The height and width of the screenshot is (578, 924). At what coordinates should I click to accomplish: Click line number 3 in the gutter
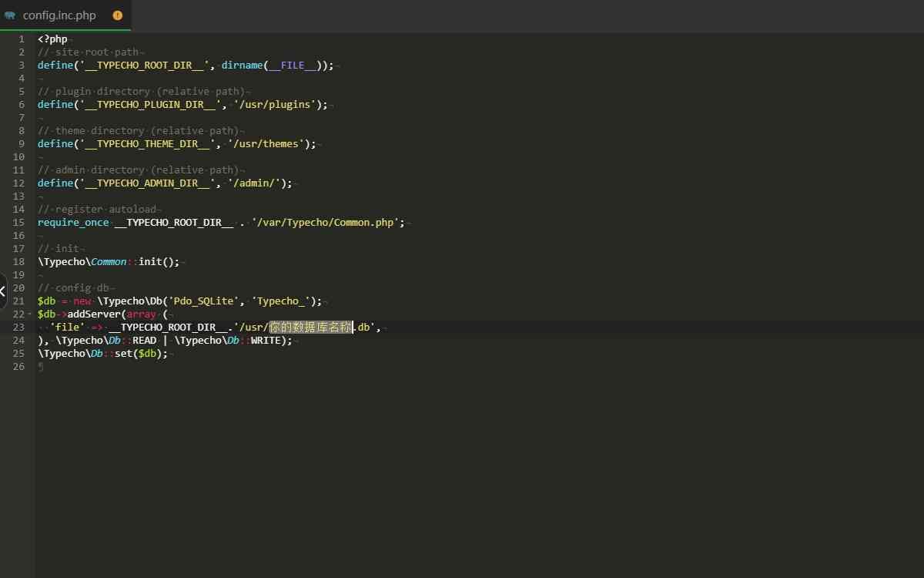(22, 66)
